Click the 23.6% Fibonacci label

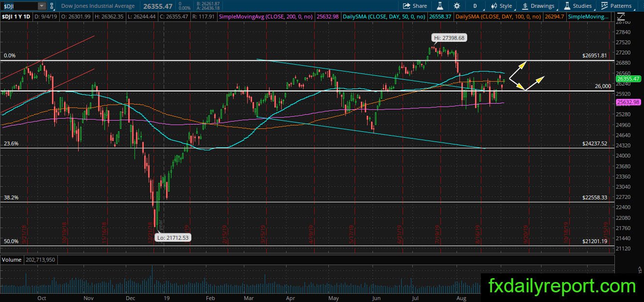(11, 143)
